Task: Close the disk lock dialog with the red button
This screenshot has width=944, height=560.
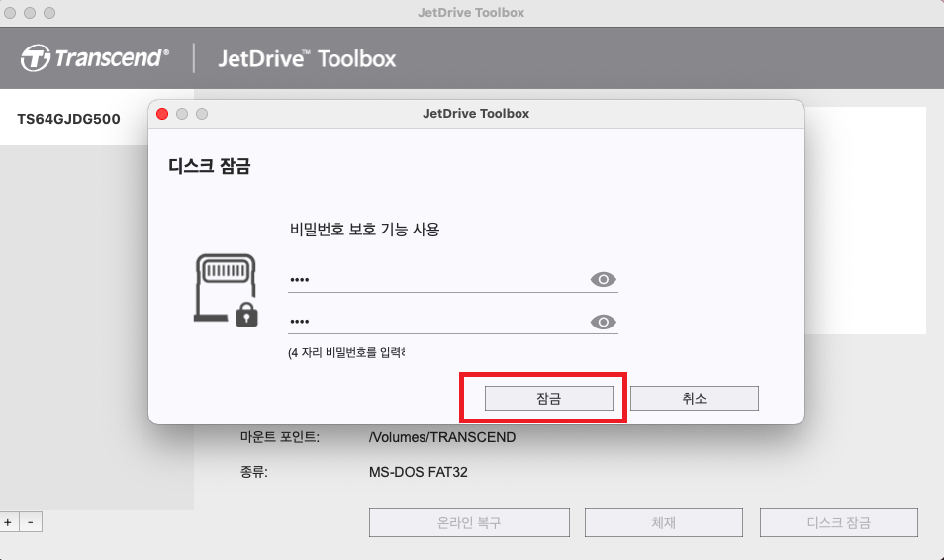Action: tap(162, 114)
